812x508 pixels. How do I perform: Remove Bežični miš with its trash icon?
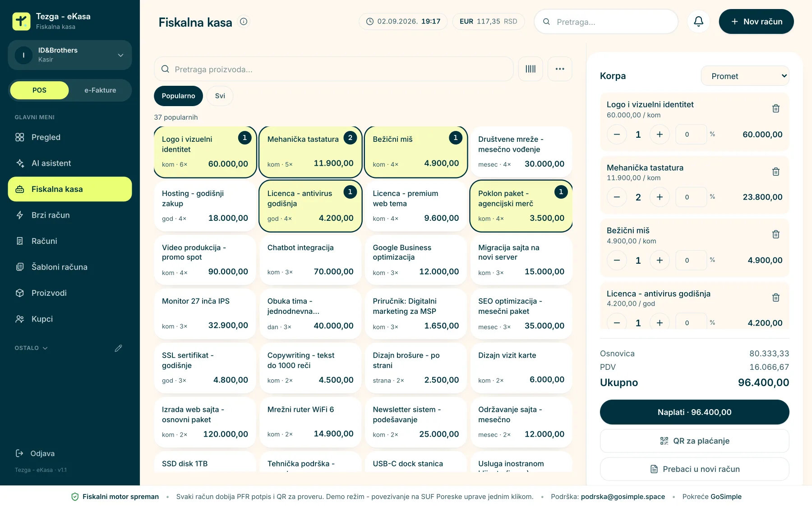coord(776,234)
